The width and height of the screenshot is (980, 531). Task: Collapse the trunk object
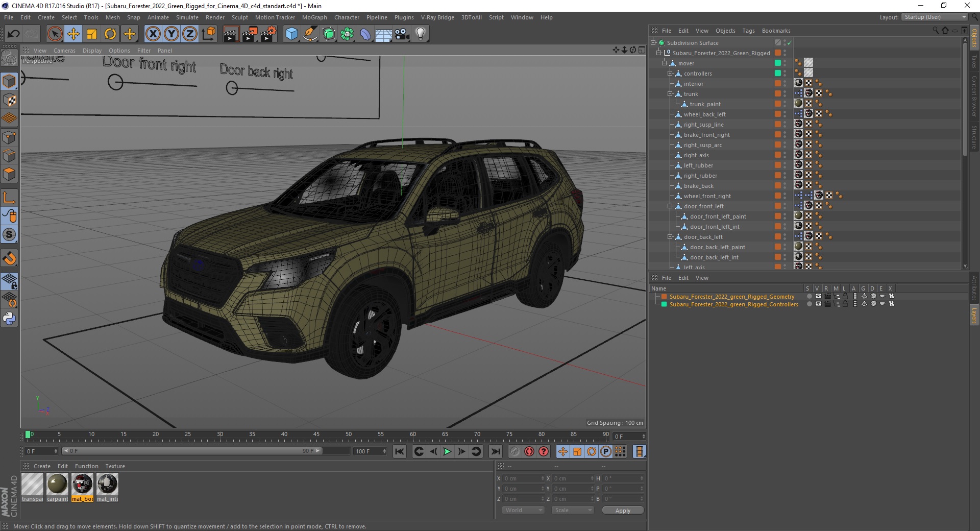click(670, 94)
